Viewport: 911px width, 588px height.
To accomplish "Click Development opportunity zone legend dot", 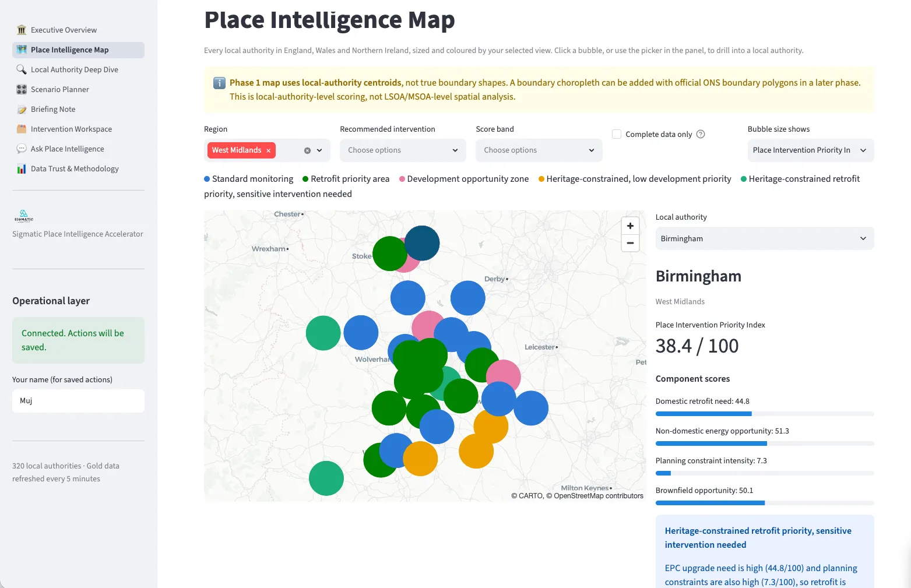I will point(402,179).
